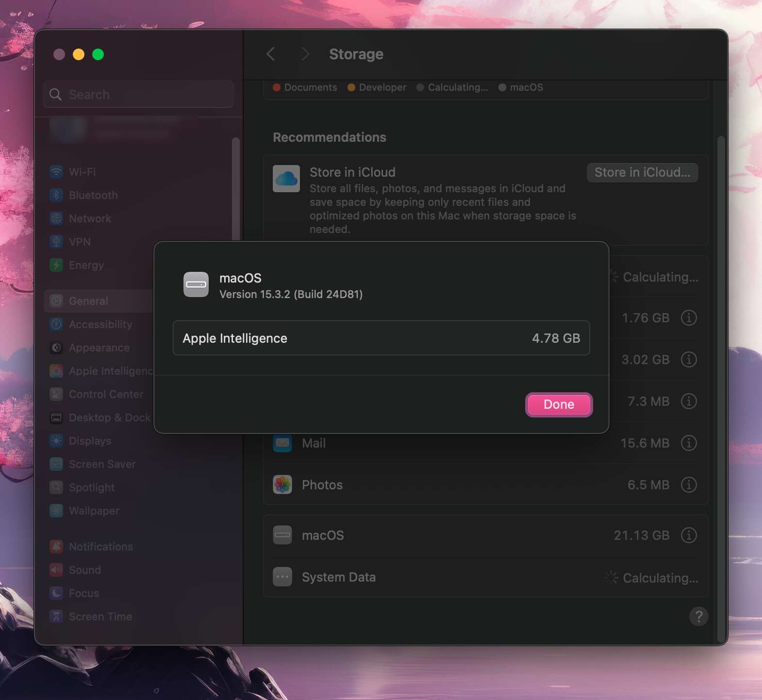Click the Done button in the macOS dialog
The width and height of the screenshot is (762, 700).
click(x=559, y=404)
